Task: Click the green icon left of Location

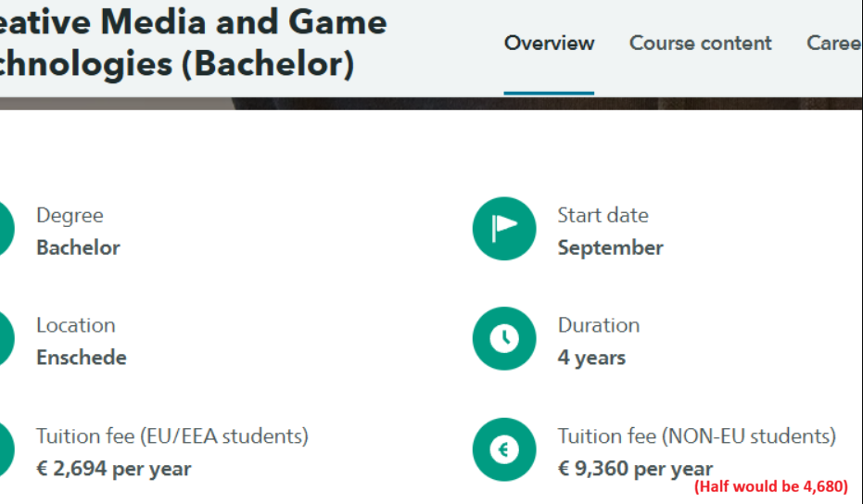Action: [x=6, y=339]
